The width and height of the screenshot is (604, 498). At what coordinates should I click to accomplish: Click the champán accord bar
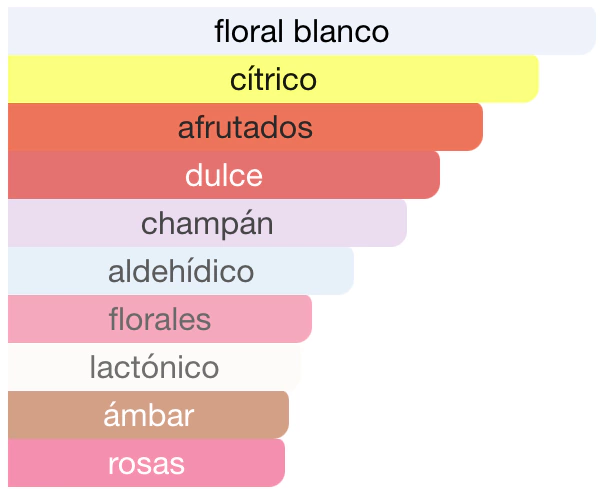click(340, 223)
